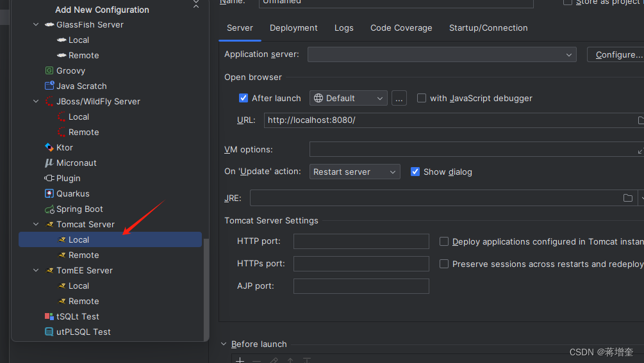This screenshot has height=363, width=644.
Task: Open the Default browser dropdown
Action: point(349,98)
